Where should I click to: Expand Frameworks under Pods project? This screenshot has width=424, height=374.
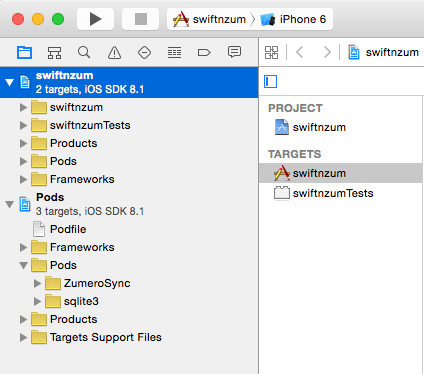(23, 247)
